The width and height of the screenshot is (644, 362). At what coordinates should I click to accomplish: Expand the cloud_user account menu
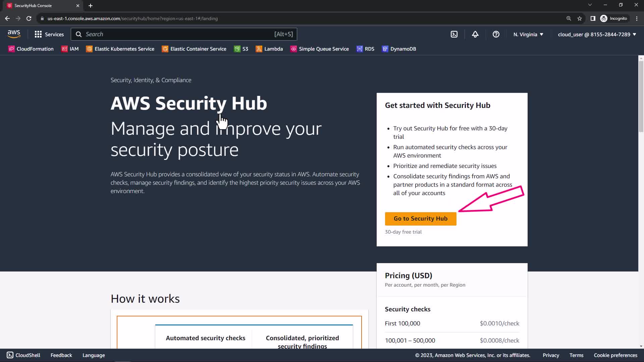[x=597, y=34]
